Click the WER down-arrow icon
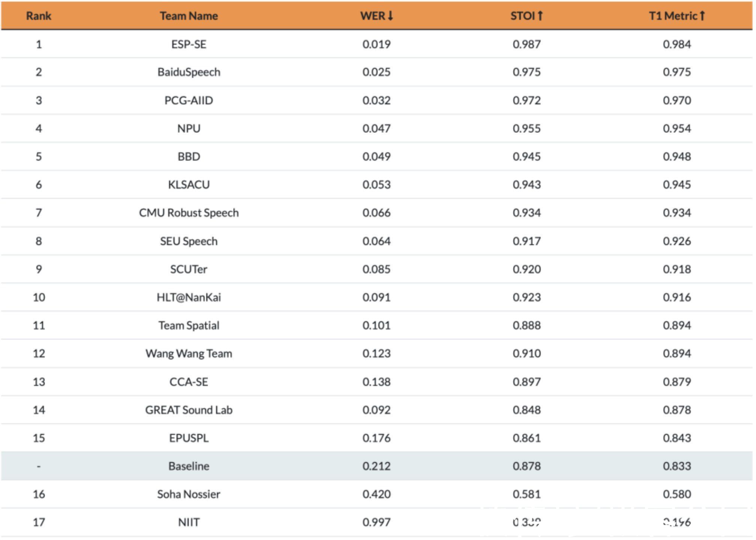This screenshot has width=756, height=540. (x=390, y=16)
